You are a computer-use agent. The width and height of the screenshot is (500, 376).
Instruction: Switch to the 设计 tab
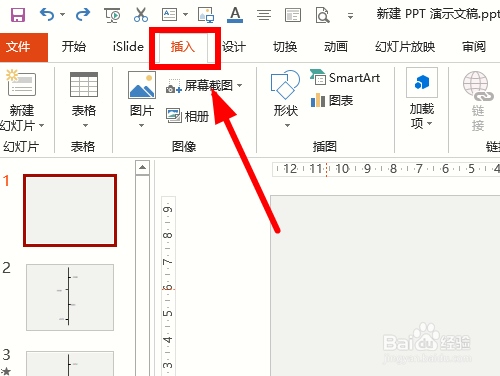[x=234, y=47]
